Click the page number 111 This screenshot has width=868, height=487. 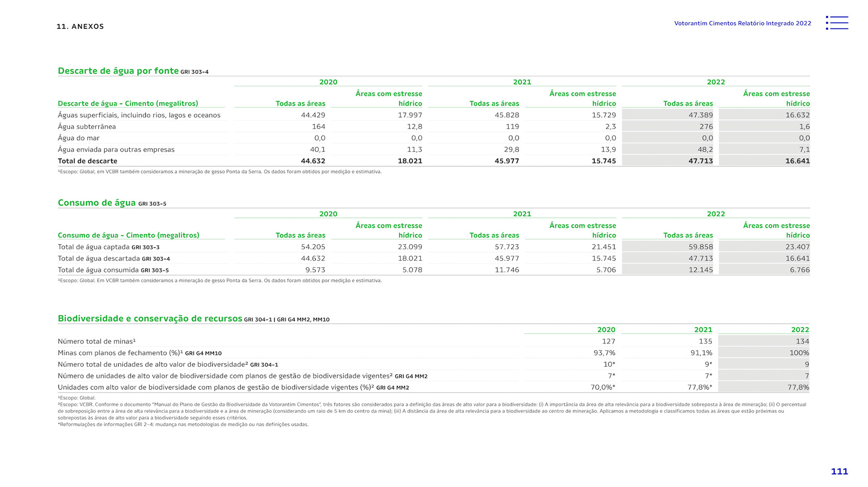tap(840, 471)
